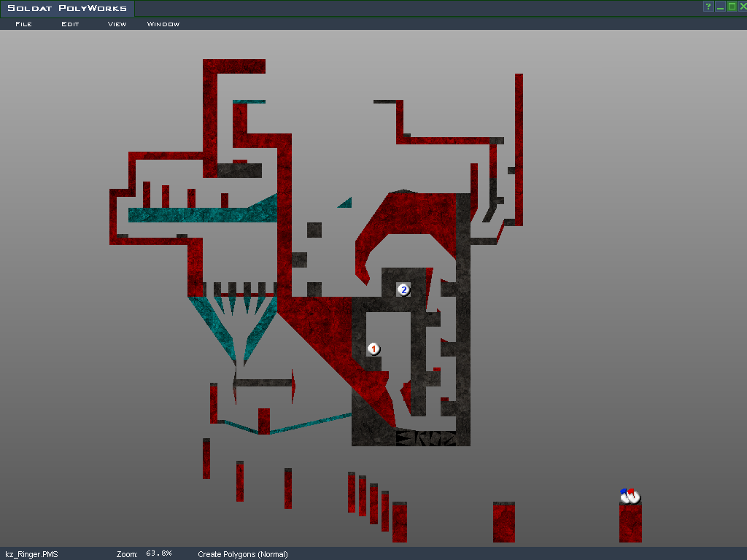
Task: Close the Soldat PolyWorks window
Action: point(743,7)
